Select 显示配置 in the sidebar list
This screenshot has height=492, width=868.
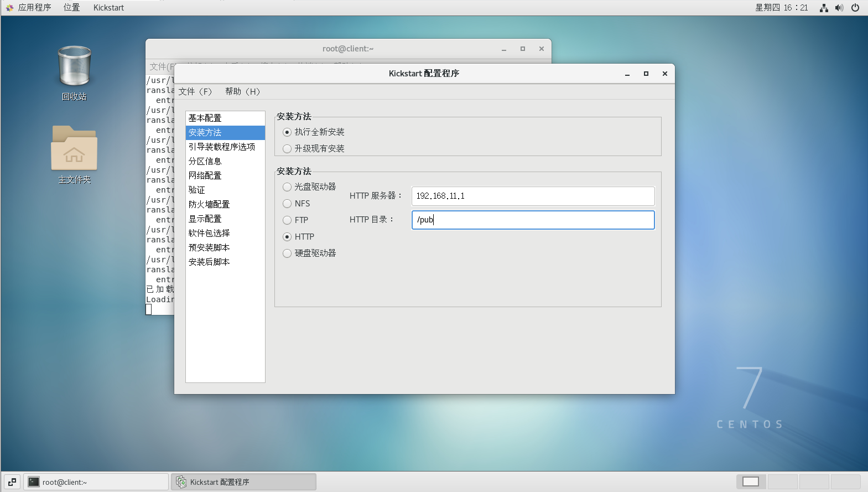click(225, 219)
